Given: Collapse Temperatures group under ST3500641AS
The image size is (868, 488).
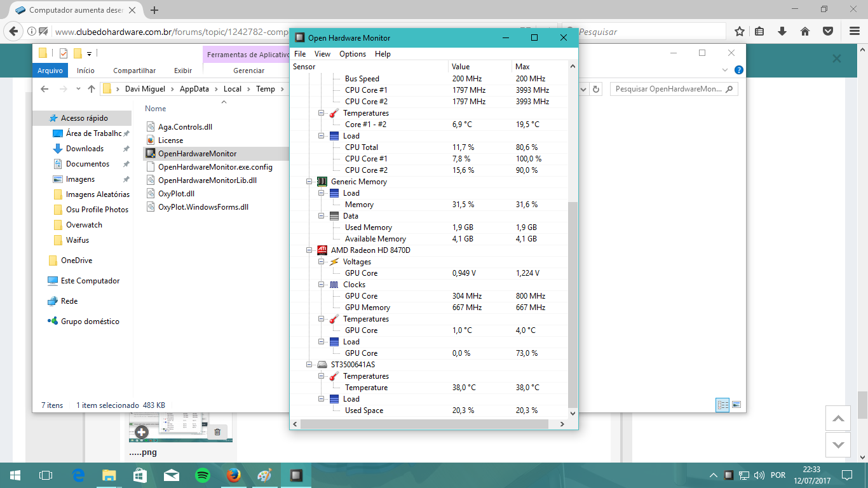Looking at the screenshot, I should click(322, 376).
